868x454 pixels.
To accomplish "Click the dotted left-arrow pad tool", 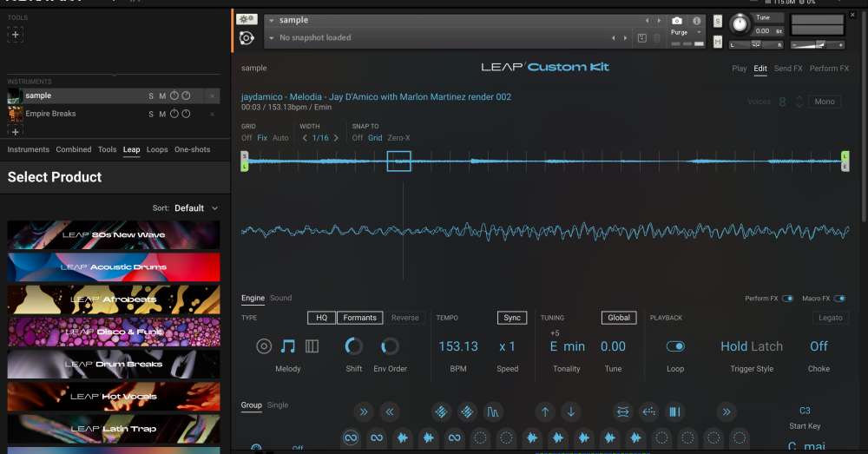I will click(648, 412).
